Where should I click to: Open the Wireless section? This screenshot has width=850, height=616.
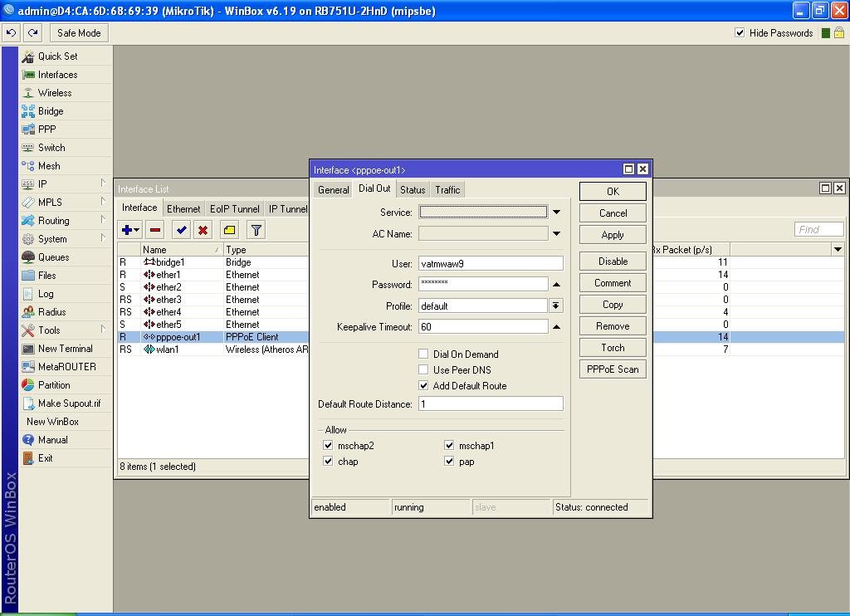(55, 93)
